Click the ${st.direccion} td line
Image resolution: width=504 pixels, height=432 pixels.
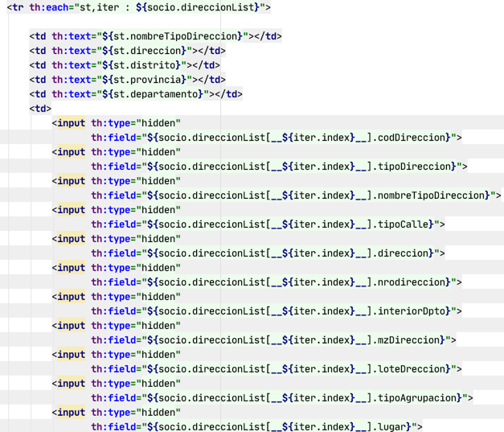127,51
